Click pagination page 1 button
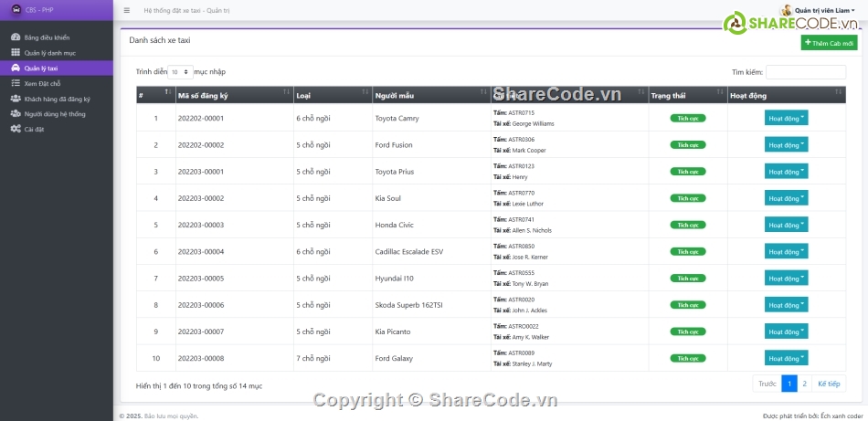Image resolution: width=868 pixels, height=421 pixels. (x=789, y=384)
